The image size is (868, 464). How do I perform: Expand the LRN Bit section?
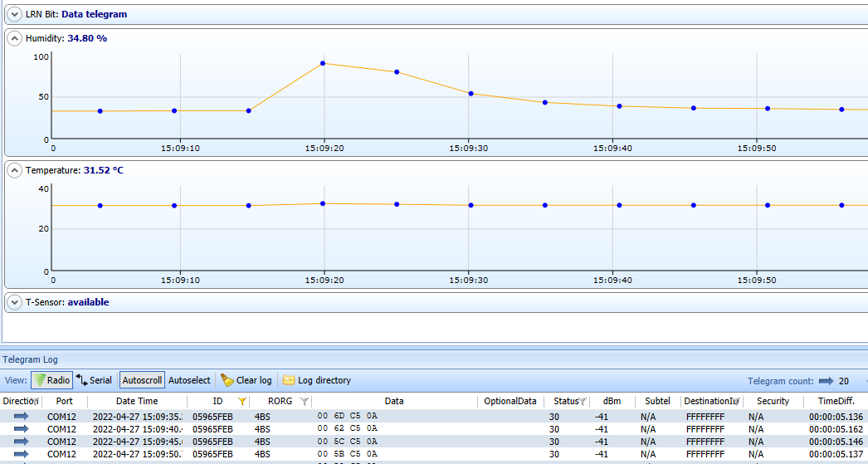(x=14, y=14)
